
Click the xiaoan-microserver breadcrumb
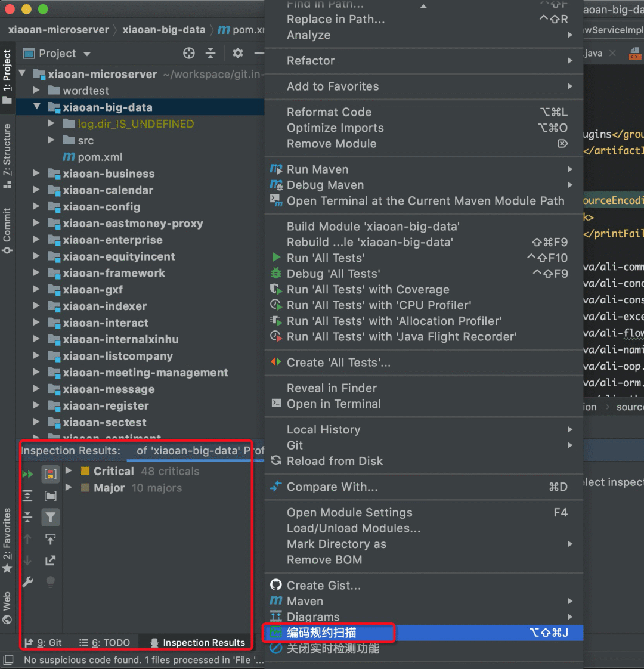click(58, 29)
